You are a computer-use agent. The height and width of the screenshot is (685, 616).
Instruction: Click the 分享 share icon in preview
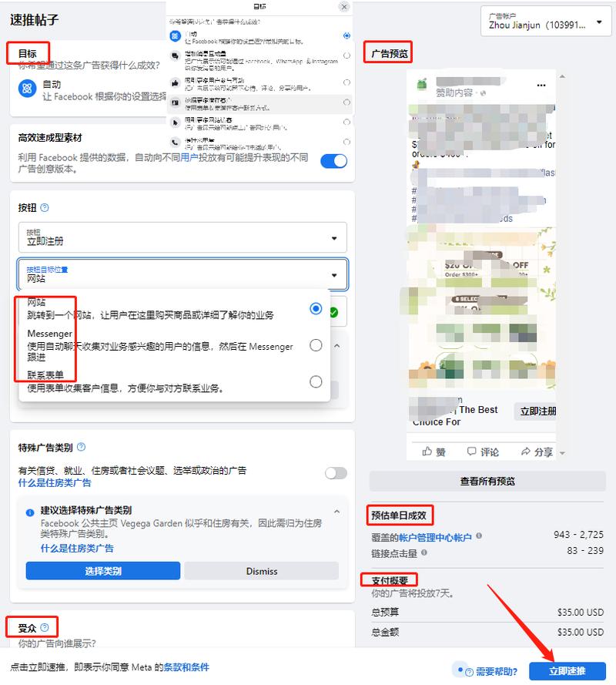click(526, 452)
